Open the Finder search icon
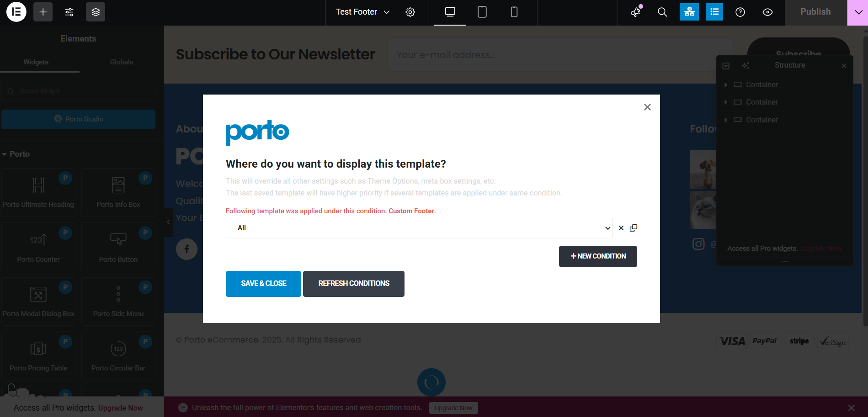 click(662, 12)
